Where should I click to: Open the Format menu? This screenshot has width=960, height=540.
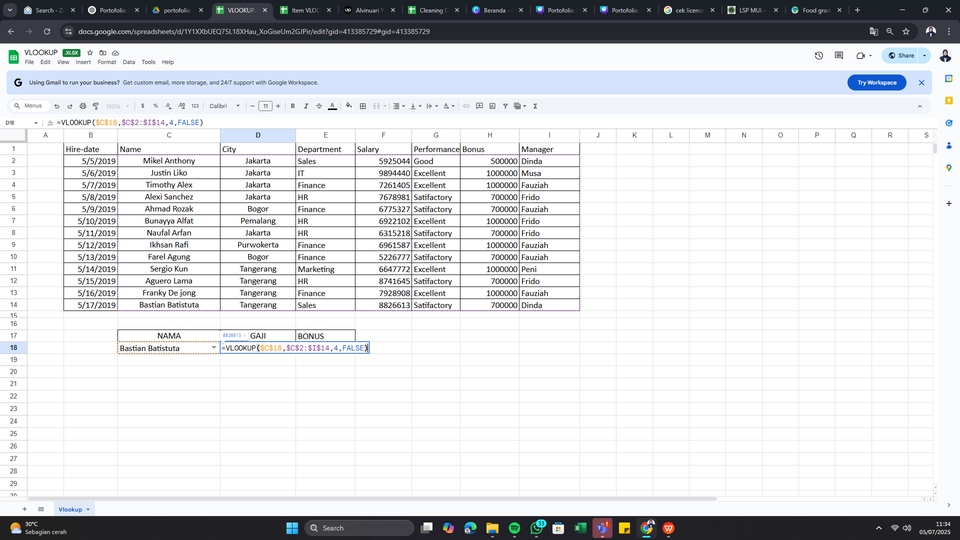(x=106, y=62)
